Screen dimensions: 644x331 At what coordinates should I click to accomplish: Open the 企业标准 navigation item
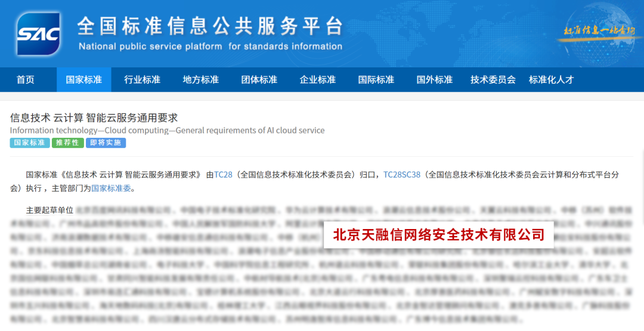[x=317, y=80]
